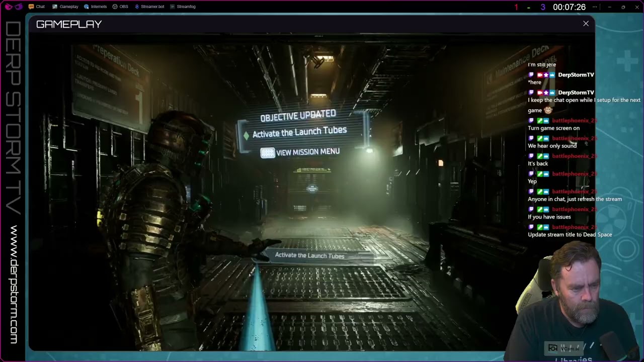Click moderator badge above 'Yep' message

click(539, 174)
